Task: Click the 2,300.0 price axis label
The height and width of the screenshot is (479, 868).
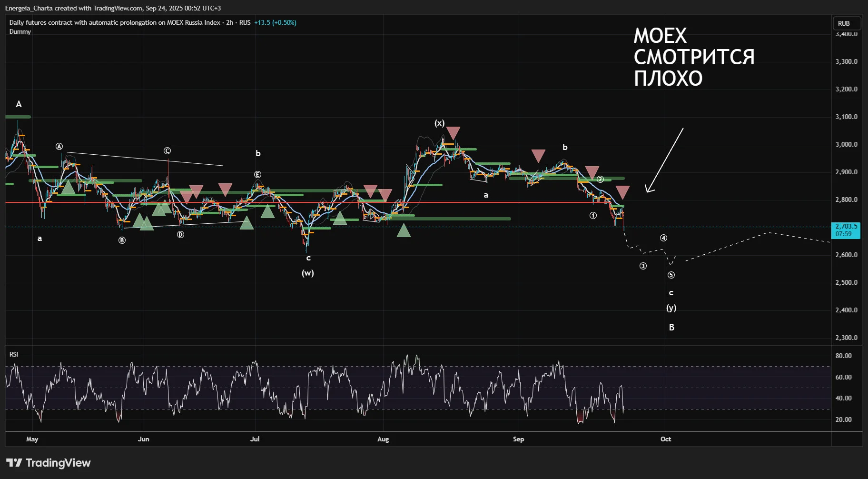Action: (846, 338)
